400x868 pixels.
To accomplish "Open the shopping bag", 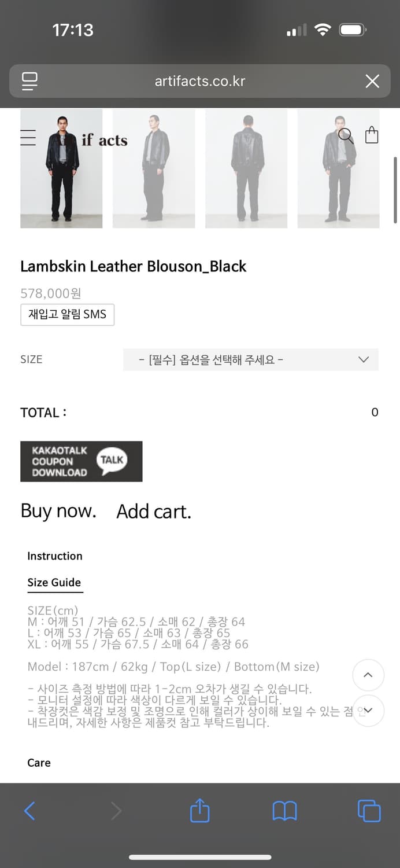I will coord(372,135).
